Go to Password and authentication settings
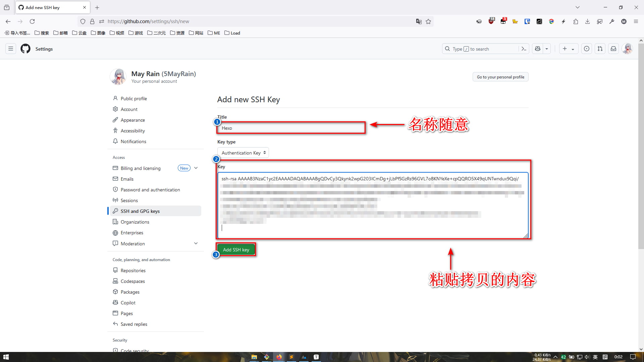Viewport: 644px width, 362px height. click(150, 190)
